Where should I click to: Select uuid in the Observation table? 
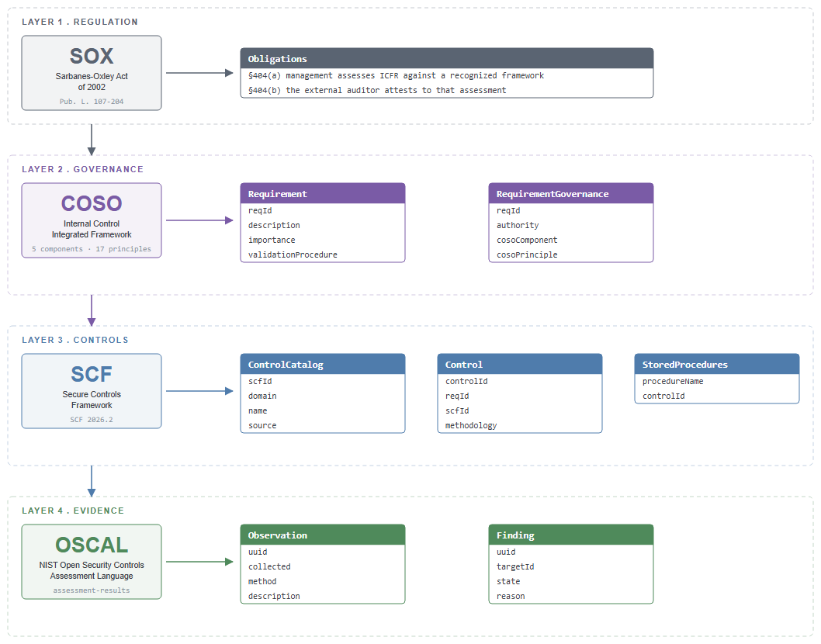pyautogui.click(x=323, y=552)
